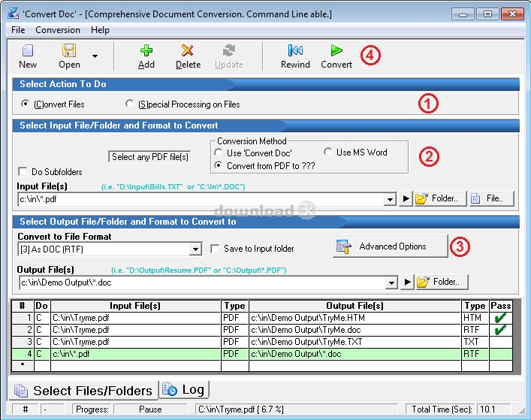Screen dimensions: 531x420
Task: Click the New toolbar icon
Action: point(28,50)
